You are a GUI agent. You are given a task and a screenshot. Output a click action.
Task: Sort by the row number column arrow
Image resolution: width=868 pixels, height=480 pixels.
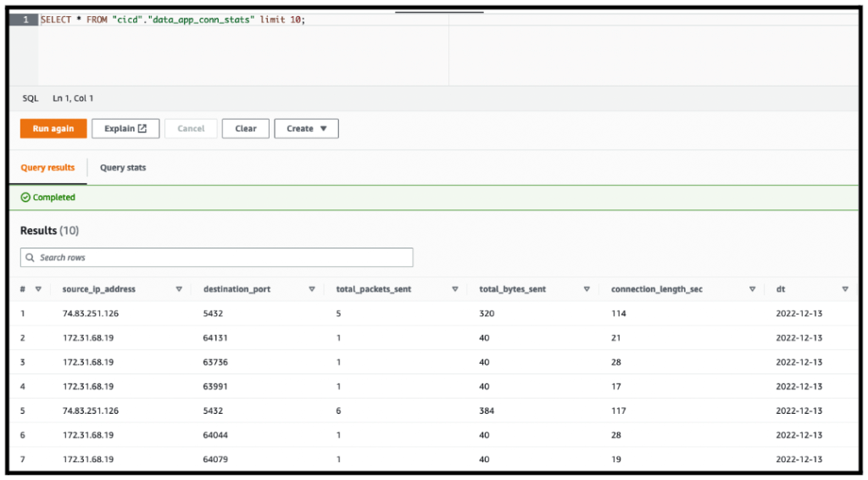click(x=38, y=289)
